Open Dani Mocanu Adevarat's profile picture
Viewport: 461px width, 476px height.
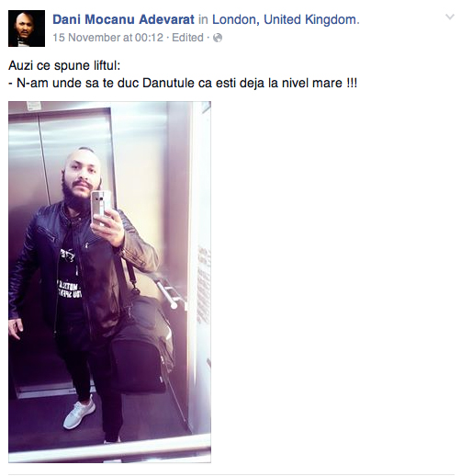[x=27, y=28]
